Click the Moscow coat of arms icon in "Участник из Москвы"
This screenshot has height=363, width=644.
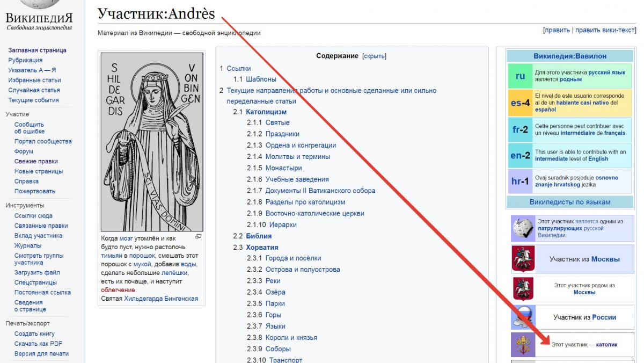pos(523,259)
